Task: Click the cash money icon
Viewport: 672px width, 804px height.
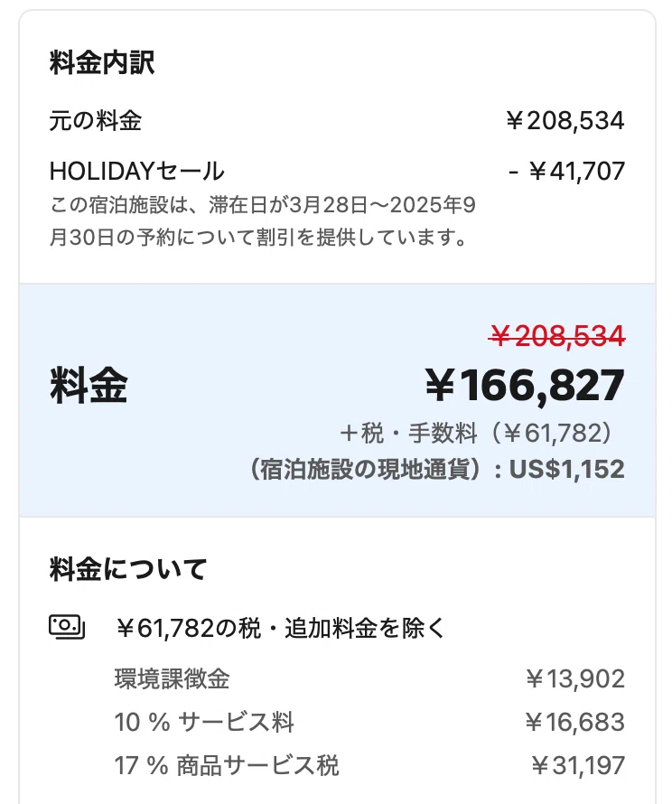Action: click(x=67, y=627)
